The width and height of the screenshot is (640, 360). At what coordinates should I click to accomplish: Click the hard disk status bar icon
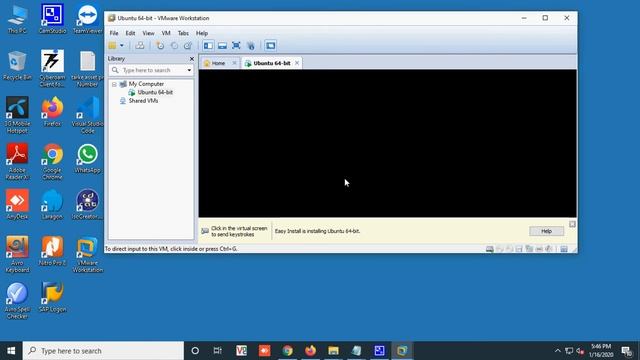point(489,249)
